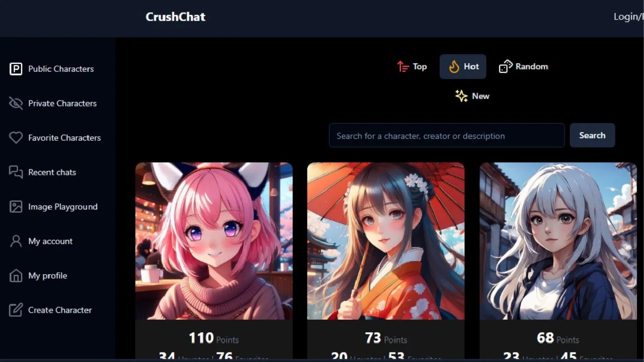The width and height of the screenshot is (644, 362).
Task: Click the My profile house icon
Action: [16, 276]
